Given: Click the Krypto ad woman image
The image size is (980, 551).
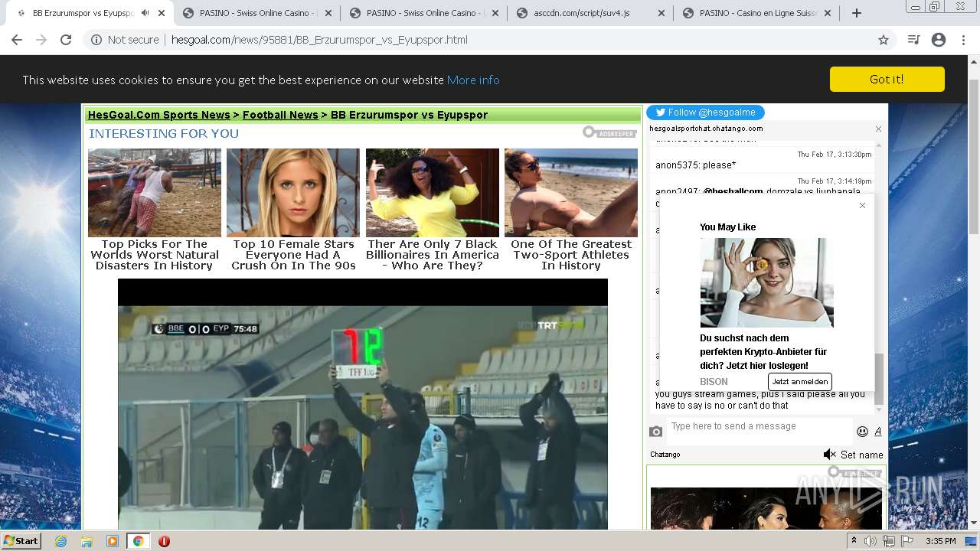Looking at the screenshot, I should pyautogui.click(x=766, y=282).
